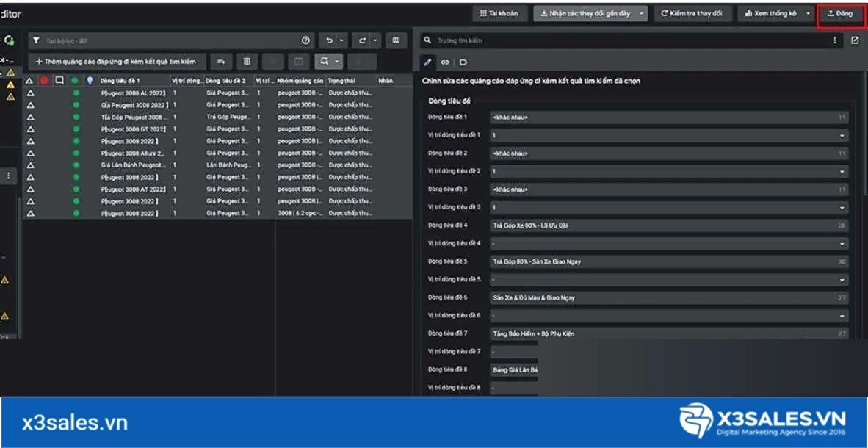Click the Kiểm tra thay đổi button
This screenshot has height=448, width=868.
tap(692, 13)
